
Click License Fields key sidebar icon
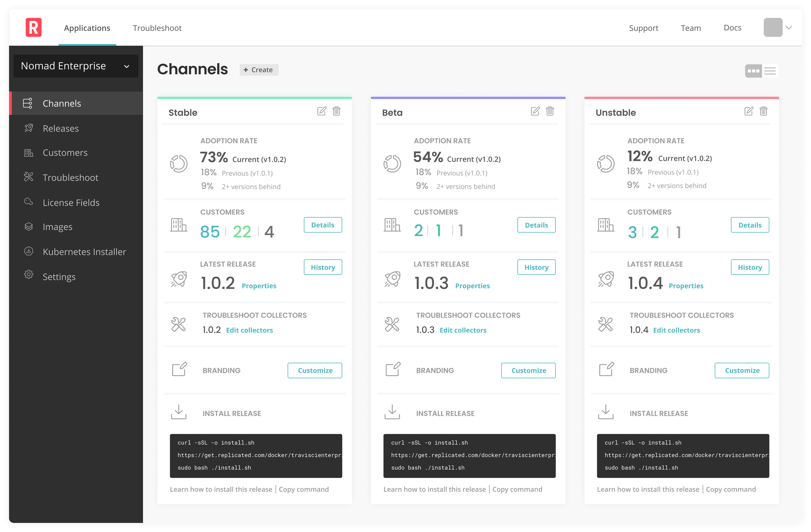(29, 202)
